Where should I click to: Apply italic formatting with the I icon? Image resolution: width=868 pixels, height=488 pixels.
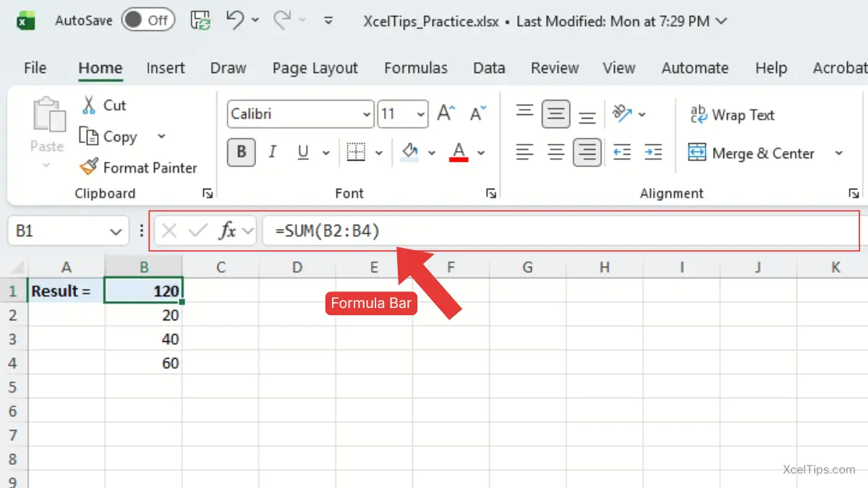[273, 153]
